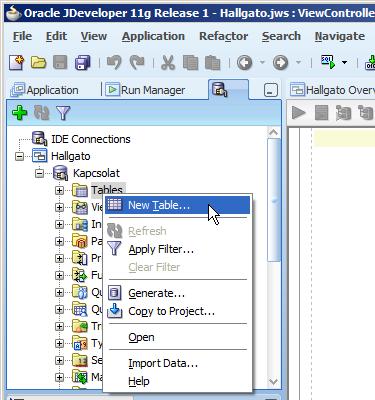Expand the Indexes folder
This screenshot has height=400, width=375.
point(59,224)
